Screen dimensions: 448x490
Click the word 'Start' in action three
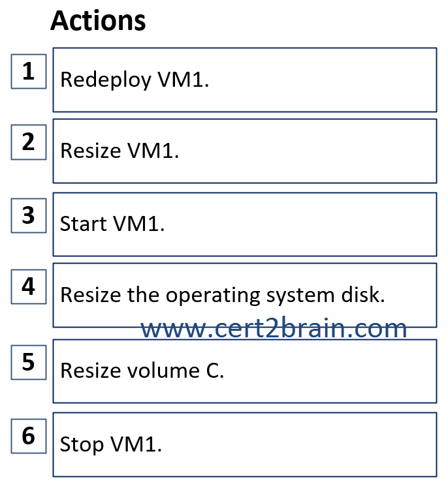83,224
